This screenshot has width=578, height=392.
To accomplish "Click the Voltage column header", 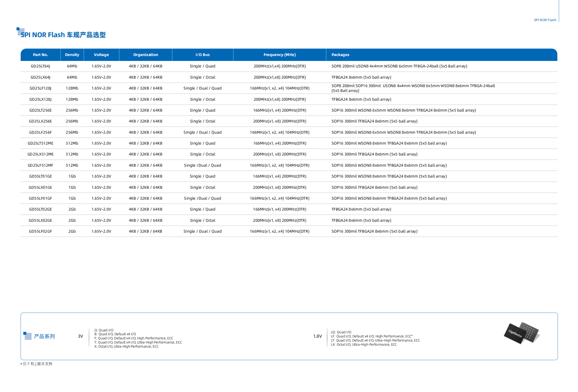I will [101, 55].
